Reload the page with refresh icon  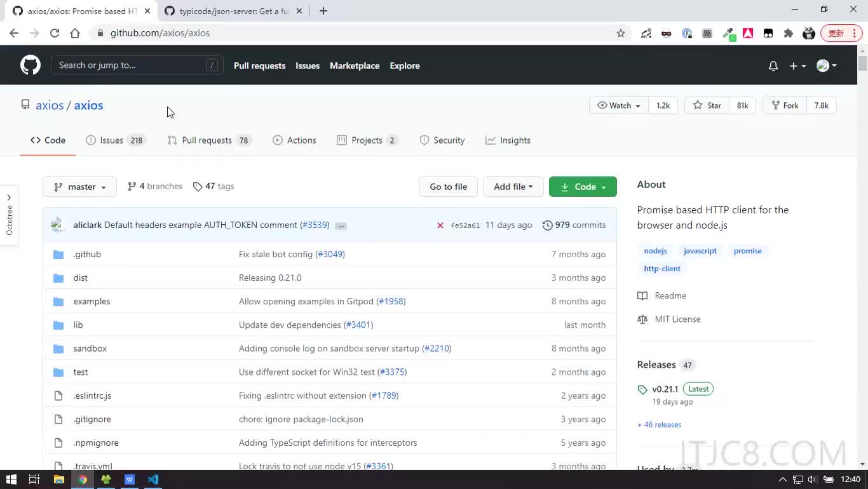[x=55, y=33]
